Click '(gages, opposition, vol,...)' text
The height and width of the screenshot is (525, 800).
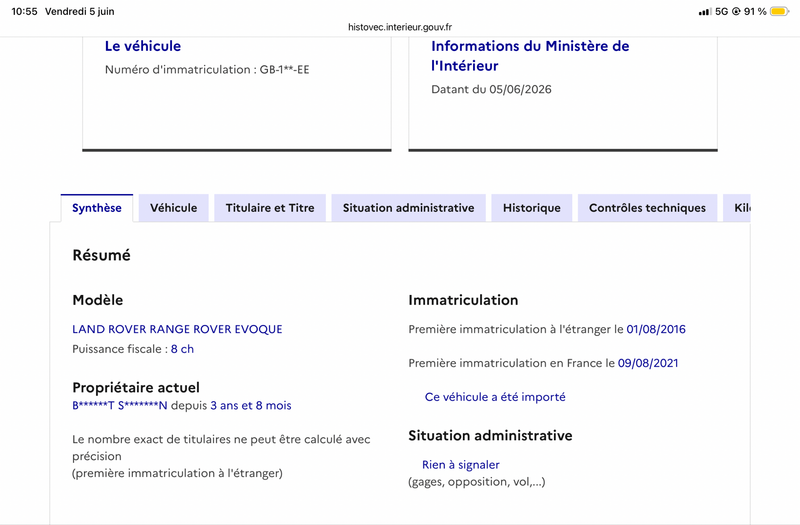[477, 482]
